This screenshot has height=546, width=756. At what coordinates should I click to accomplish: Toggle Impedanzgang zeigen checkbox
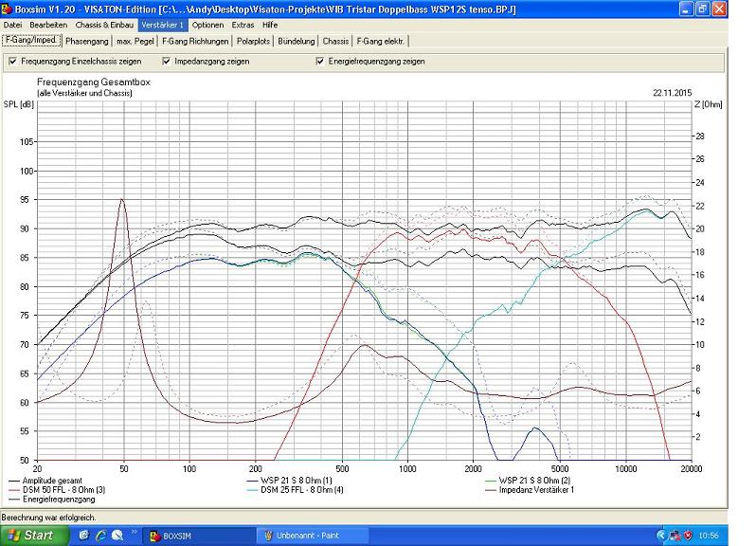(167, 61)
